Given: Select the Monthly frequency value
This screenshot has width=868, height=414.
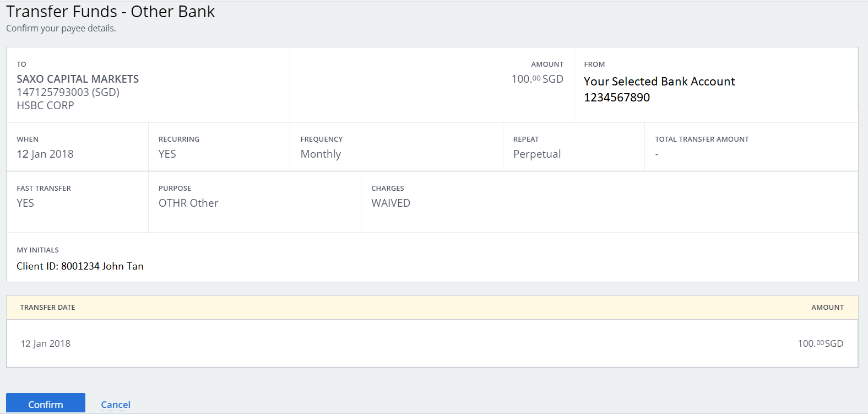Looking at the screenshot, I should tap(321, 154).
